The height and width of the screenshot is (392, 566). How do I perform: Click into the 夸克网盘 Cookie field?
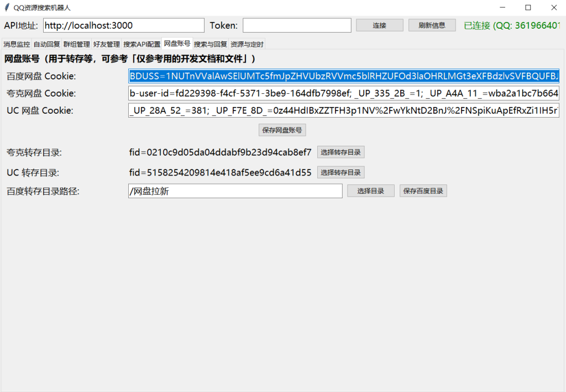coord(343,93)
